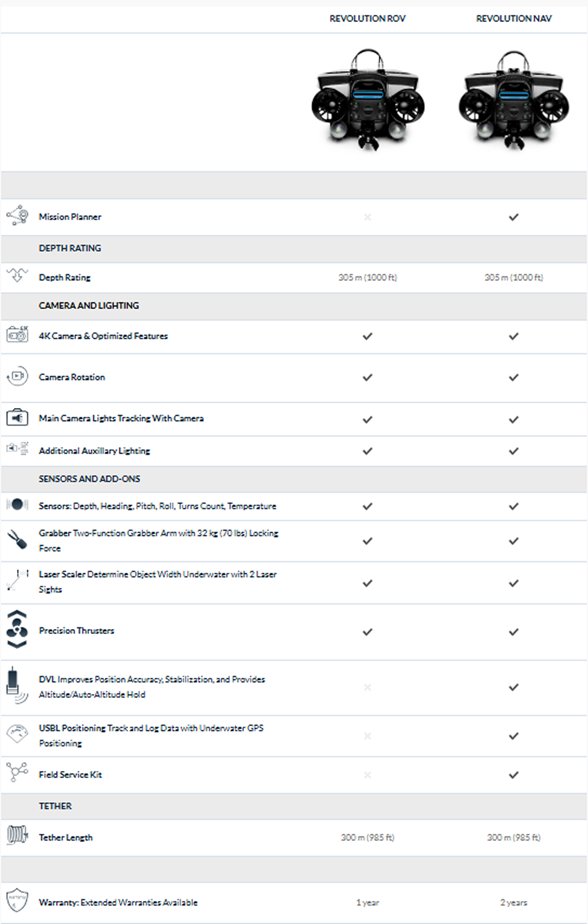Click the Camera Rotation icon
The height and width of the screenshot is (924, 588).
17,376
